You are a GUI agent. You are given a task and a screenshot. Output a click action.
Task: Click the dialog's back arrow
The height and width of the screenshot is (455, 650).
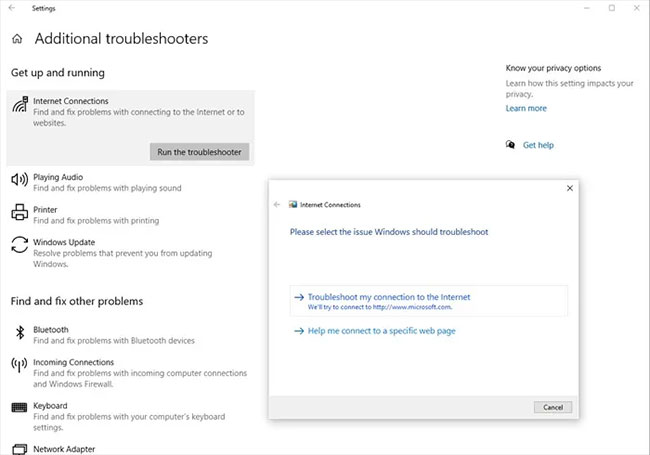[x=277, y=204]
